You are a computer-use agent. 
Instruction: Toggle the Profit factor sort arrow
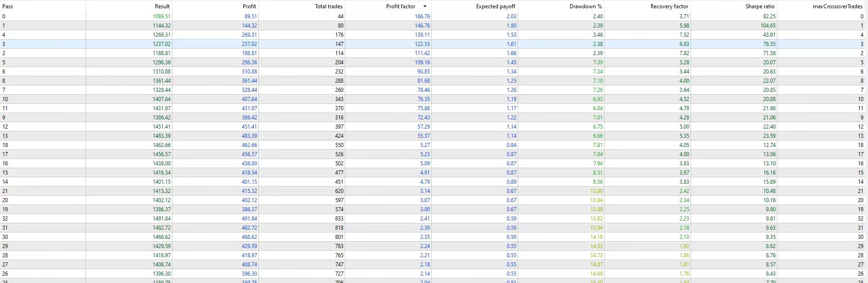[x=425, y=6]
